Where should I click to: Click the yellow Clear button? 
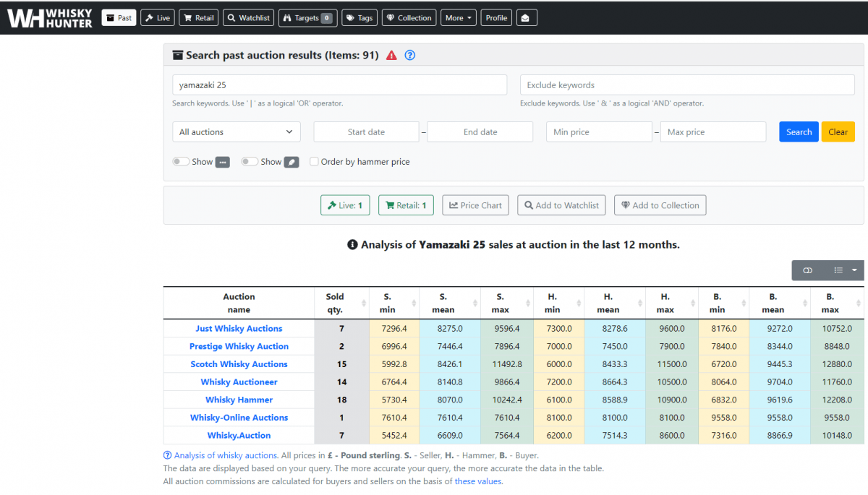click(x=838, y=132)
